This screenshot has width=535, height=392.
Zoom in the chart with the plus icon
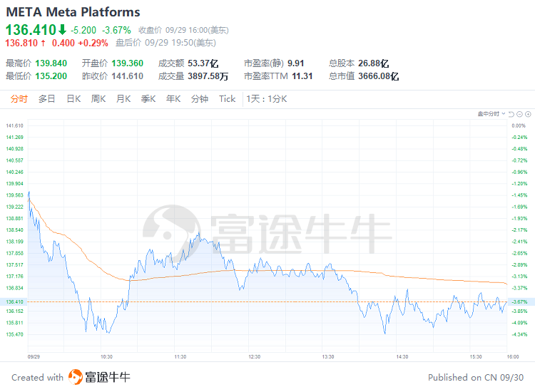point(528,114)
